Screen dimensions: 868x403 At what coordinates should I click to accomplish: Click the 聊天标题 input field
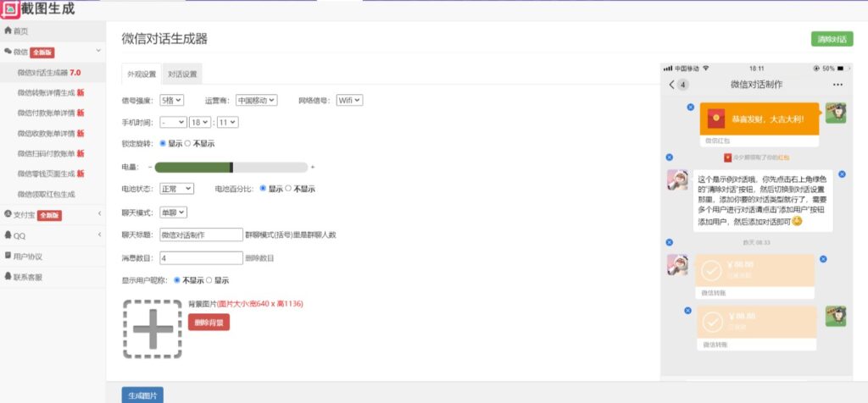pyautogui.click(x=201, y=235)
